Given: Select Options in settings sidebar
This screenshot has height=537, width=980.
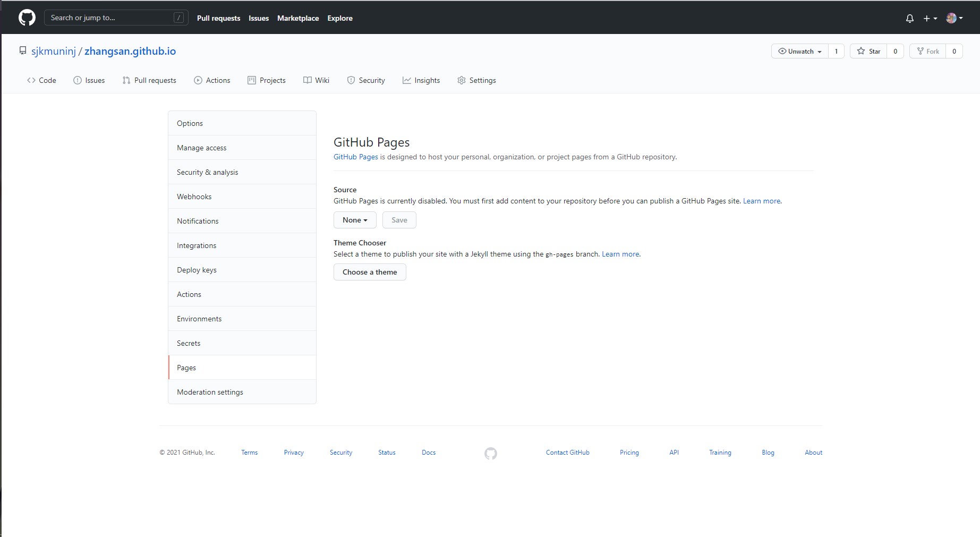Looking at the screenshot, I should (242, 123).
